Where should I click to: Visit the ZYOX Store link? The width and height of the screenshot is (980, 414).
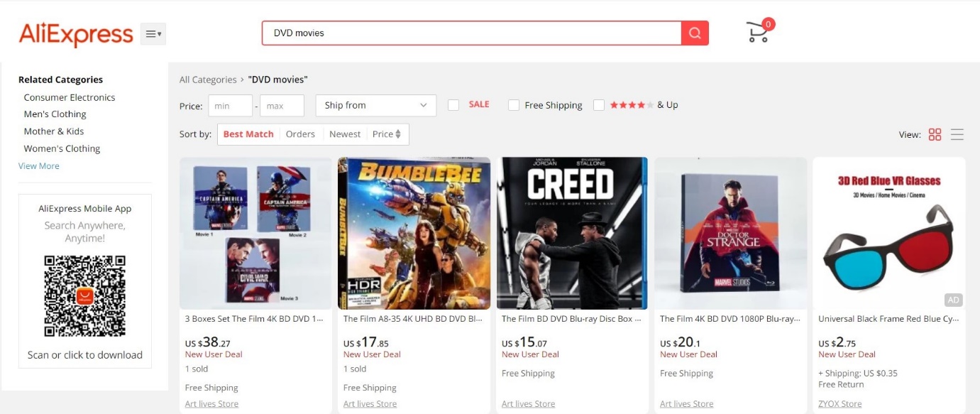[839, 404]
